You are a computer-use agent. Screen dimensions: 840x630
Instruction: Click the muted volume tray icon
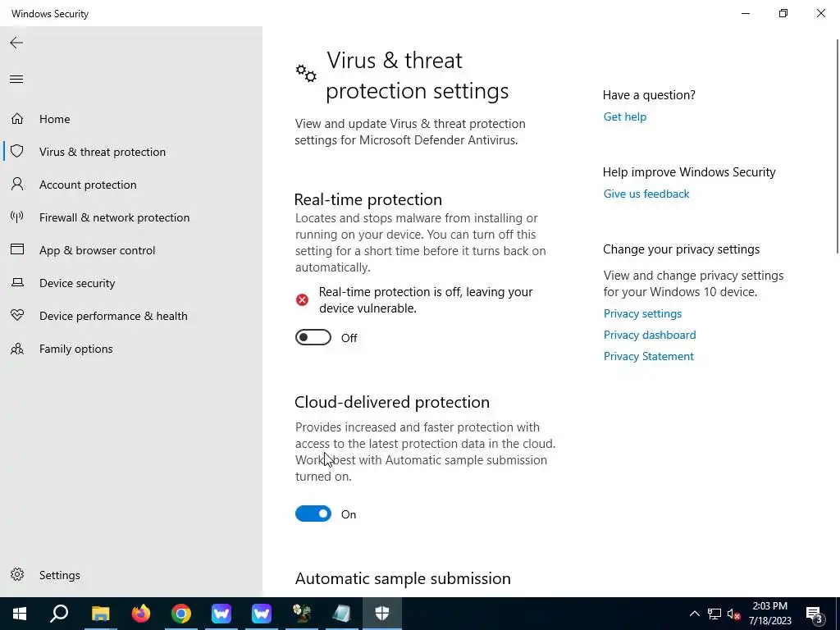coord(734,614)
